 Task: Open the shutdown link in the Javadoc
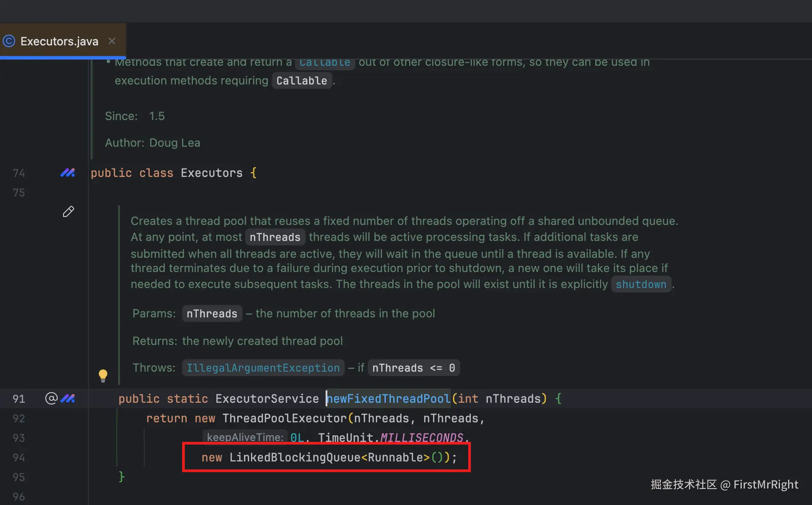[x=641, y=285]
